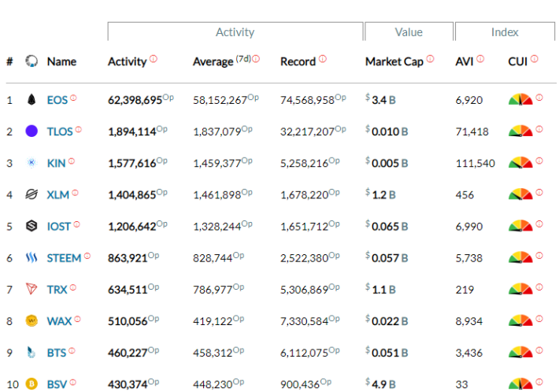
Task: Click the XLM Stellar logo icon
Action: tap(31, 194)
